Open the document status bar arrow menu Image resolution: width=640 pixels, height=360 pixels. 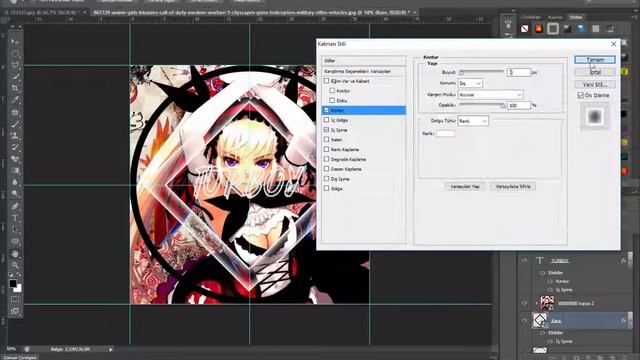tap(111, 349)
